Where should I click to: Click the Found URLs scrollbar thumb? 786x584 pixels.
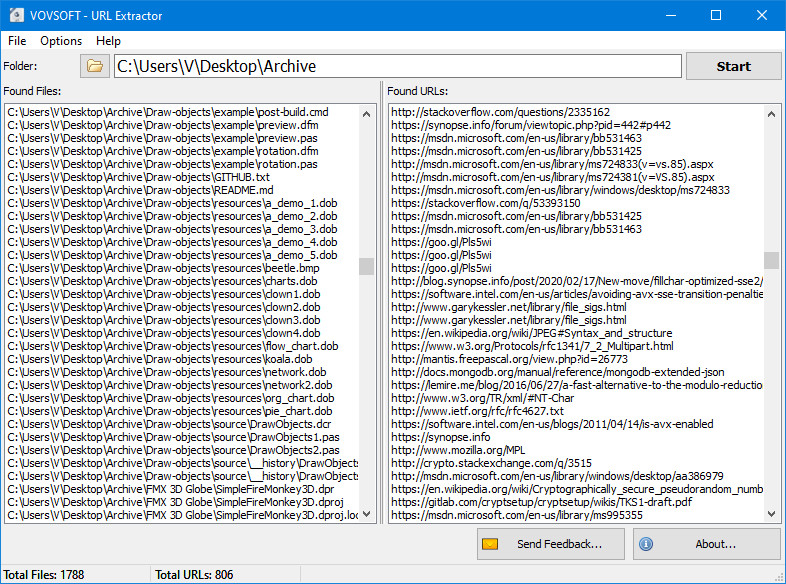pos(771,260)
